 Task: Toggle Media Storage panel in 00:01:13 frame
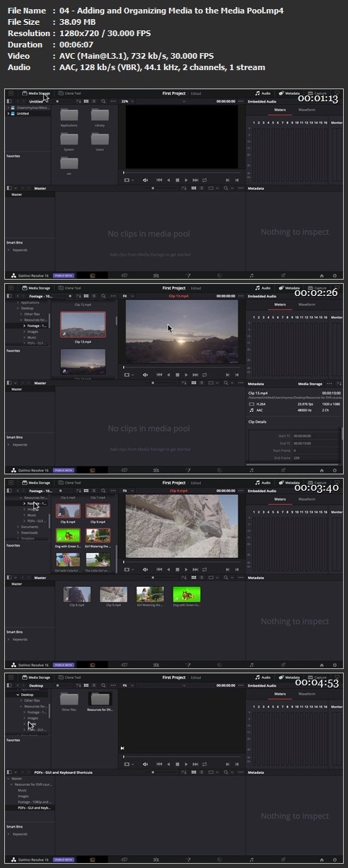37,92
